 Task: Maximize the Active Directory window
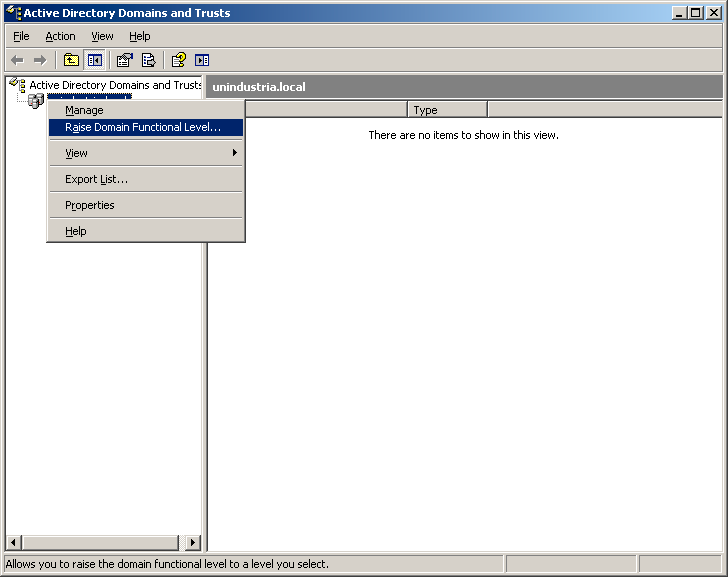click(x=696, y=13)
